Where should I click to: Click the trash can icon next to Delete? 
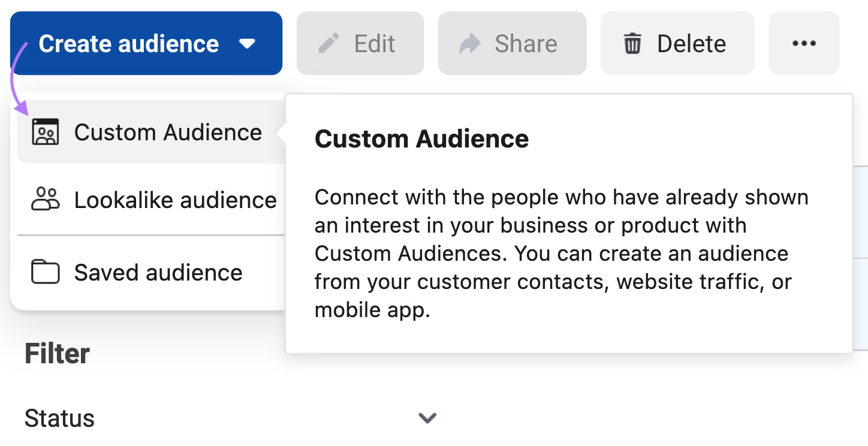point(631,43)
